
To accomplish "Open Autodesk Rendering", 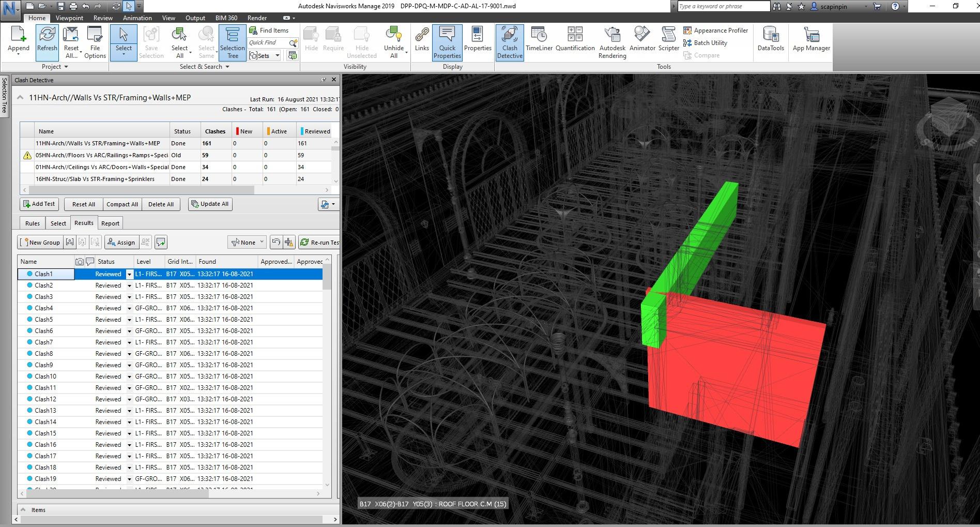I will coord(612,42).
